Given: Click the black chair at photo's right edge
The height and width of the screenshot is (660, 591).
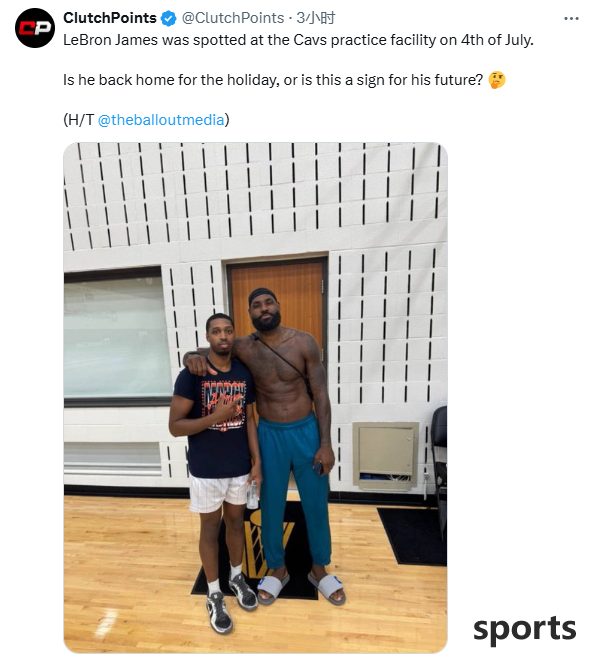Looking at the screenshot, I should pyautogui.click(x=439, y=463).
